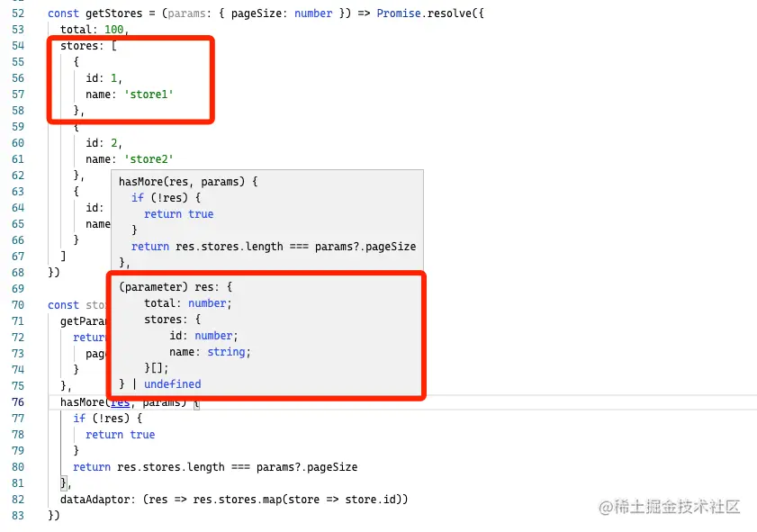Image resolution: width=757 pixels, height=532 pixels.
Task: Click line number 70 in gutter
Action: coord(18,305)
